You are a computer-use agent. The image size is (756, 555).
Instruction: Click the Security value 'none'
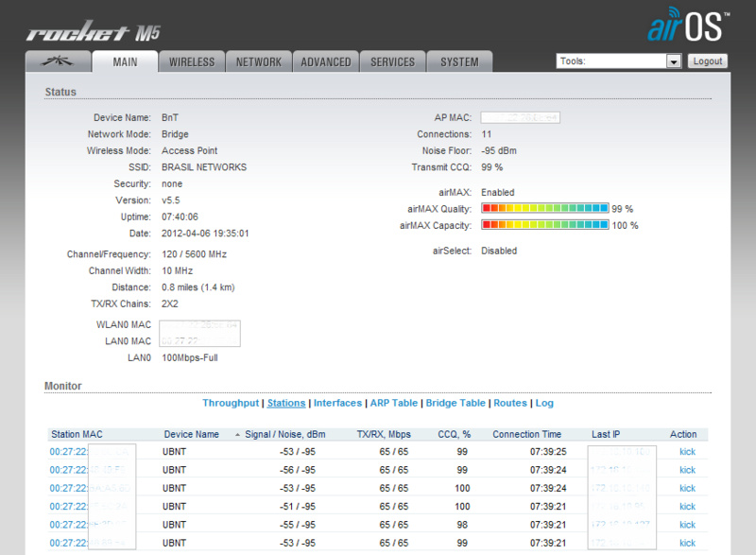172,183
